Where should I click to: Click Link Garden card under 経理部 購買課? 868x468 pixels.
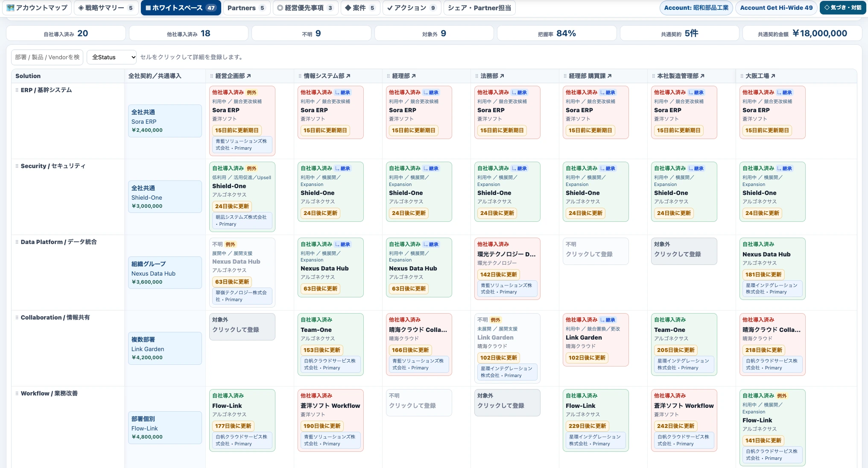click(x=596, y=340)
